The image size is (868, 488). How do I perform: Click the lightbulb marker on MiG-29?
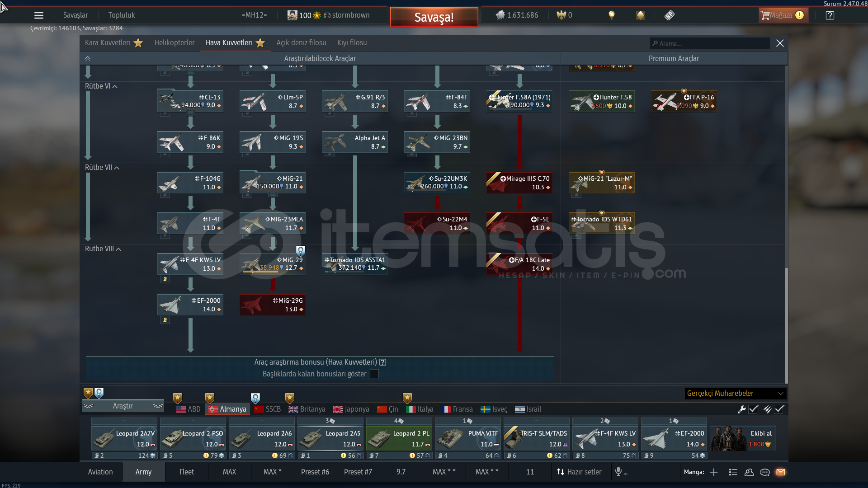300,250
